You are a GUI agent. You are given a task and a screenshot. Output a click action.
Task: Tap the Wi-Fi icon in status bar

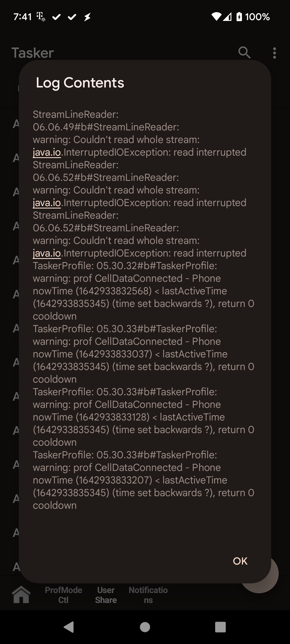click(x=216, y=17)
